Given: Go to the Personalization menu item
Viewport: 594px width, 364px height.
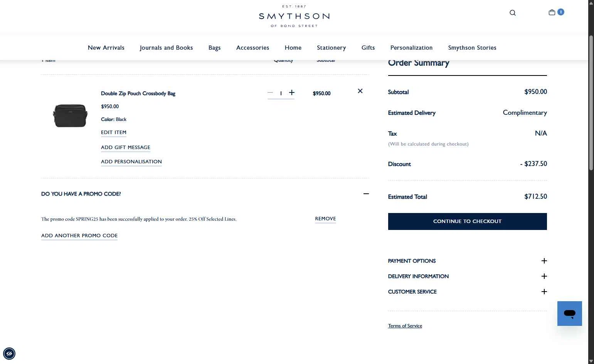Looking at the screenshot, I should click(x=411, y=48).
